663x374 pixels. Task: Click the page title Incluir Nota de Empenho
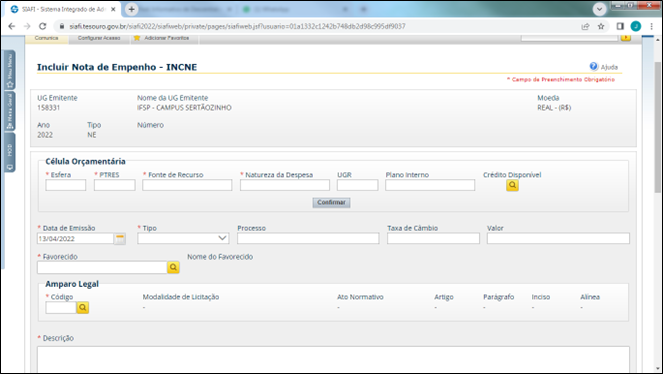click(117, 67)
